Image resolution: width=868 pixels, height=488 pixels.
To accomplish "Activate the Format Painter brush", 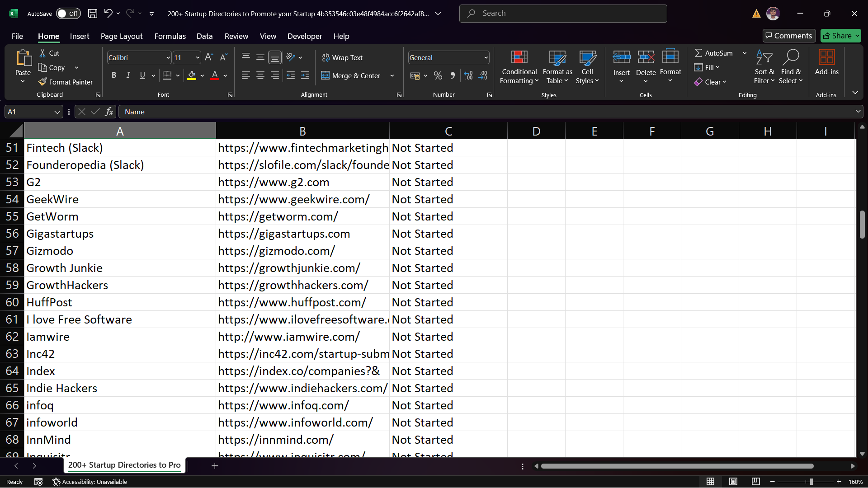I will click(x=66, y=82).
